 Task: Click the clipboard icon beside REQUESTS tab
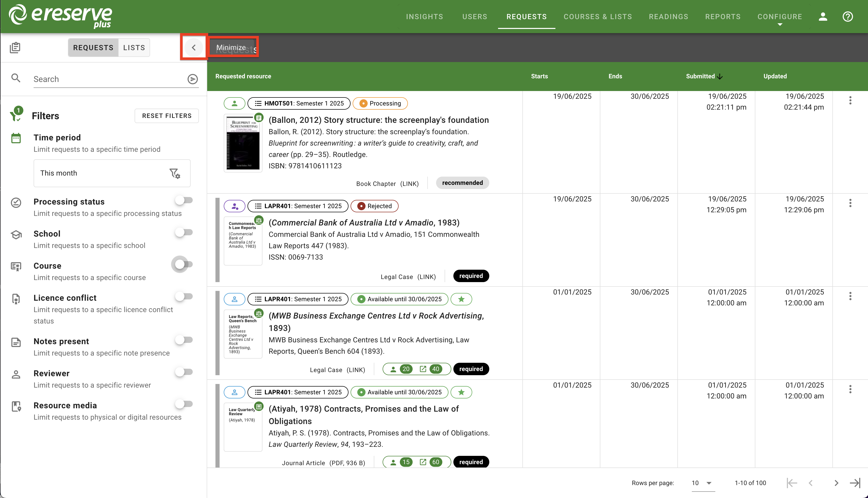tap(15, 48)
